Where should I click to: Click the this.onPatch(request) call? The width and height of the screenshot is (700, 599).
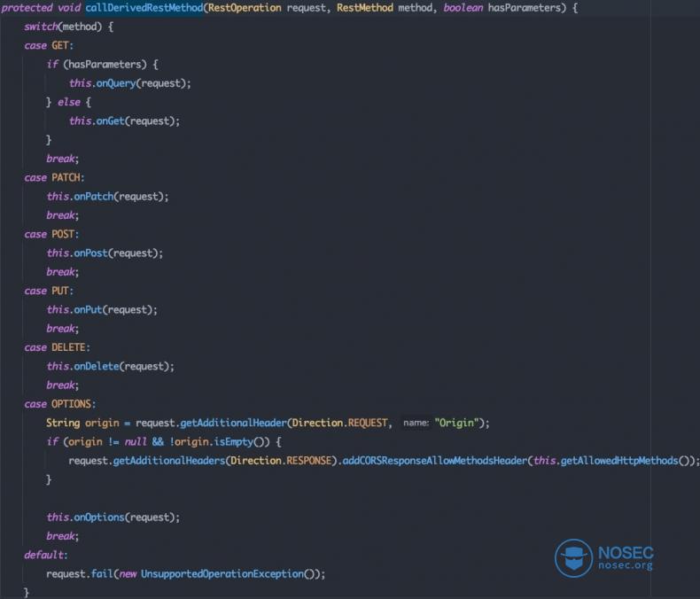click(107, 197)
